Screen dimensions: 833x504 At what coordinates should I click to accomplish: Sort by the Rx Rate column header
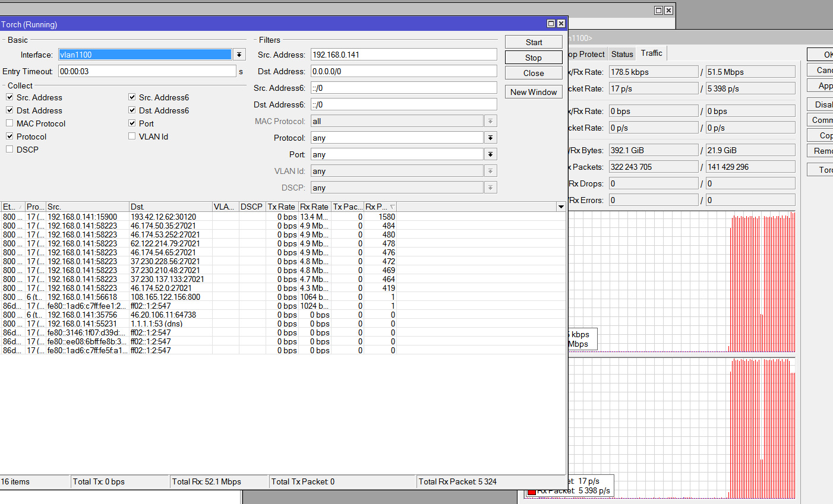314,207
